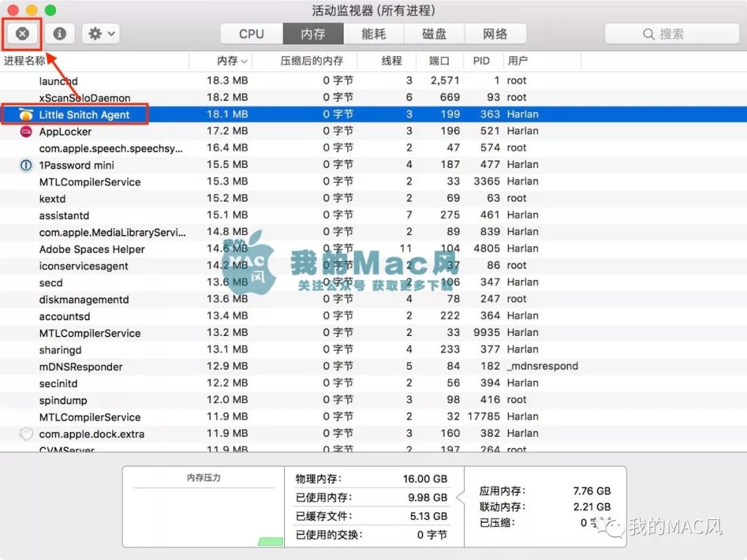This screenshot has height=560, width=747.
Task: Click the force quit process button
Action: tap(23, 33)
